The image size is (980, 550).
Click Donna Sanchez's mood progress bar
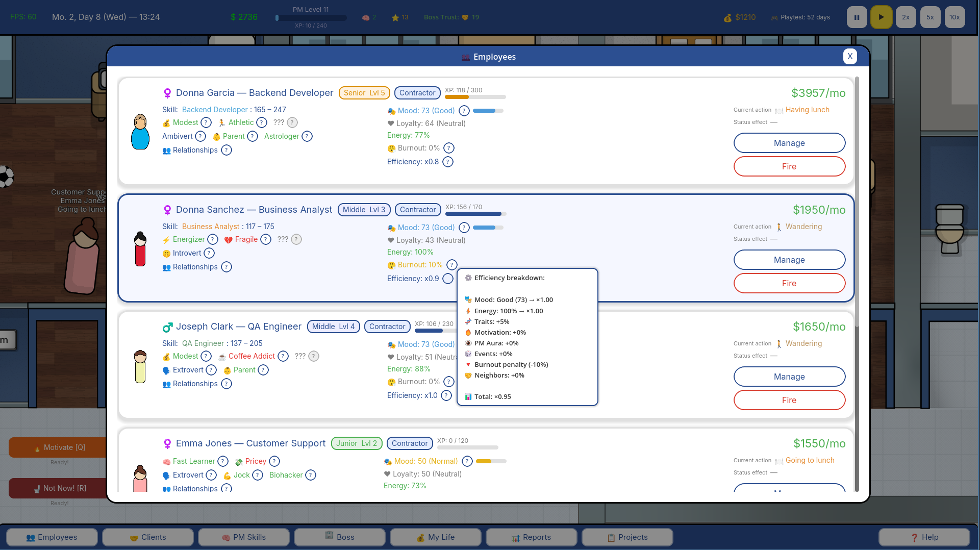(x=488, y=228)
